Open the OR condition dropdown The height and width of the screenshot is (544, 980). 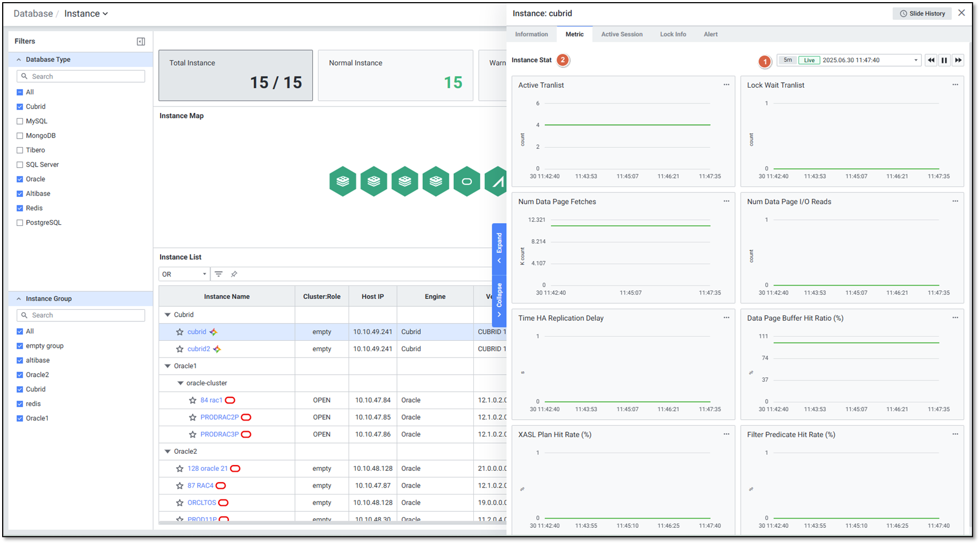(184, 274)
